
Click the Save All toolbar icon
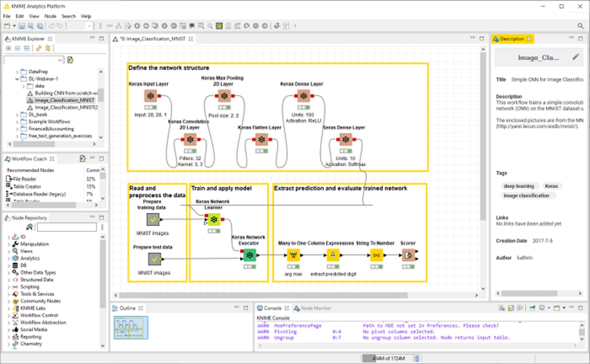tap(40, 26)
